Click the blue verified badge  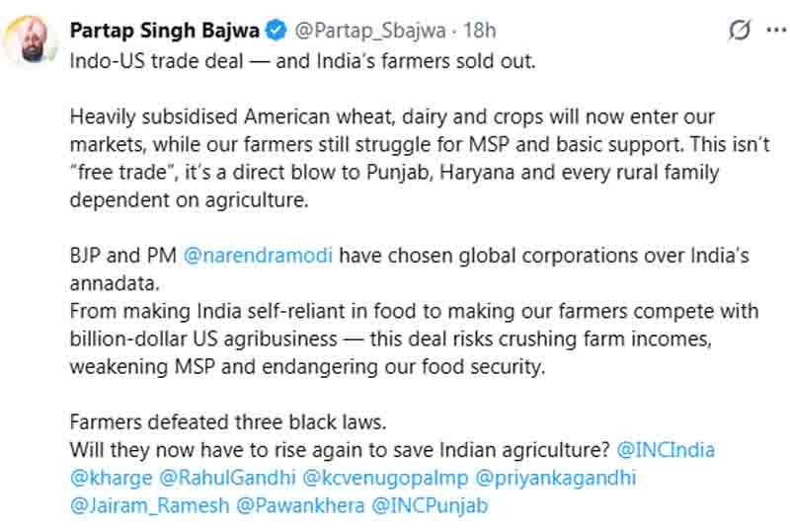[276, 31]
